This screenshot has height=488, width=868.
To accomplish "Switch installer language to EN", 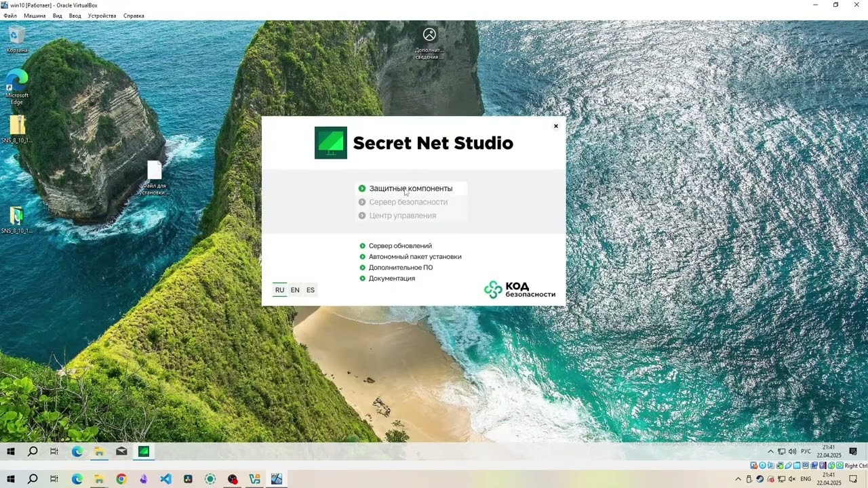I will click(295, 290).
